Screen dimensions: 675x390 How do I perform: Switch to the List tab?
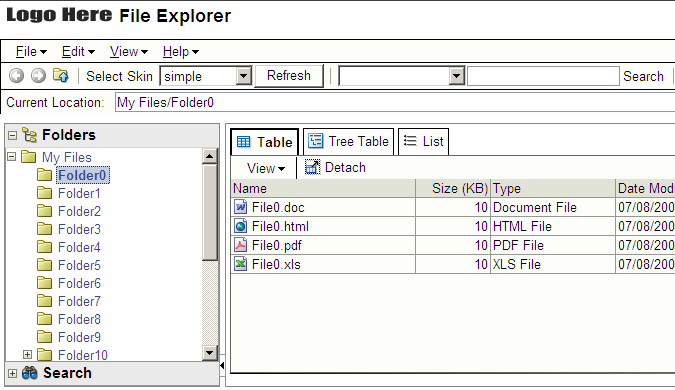tap(424, 141)
